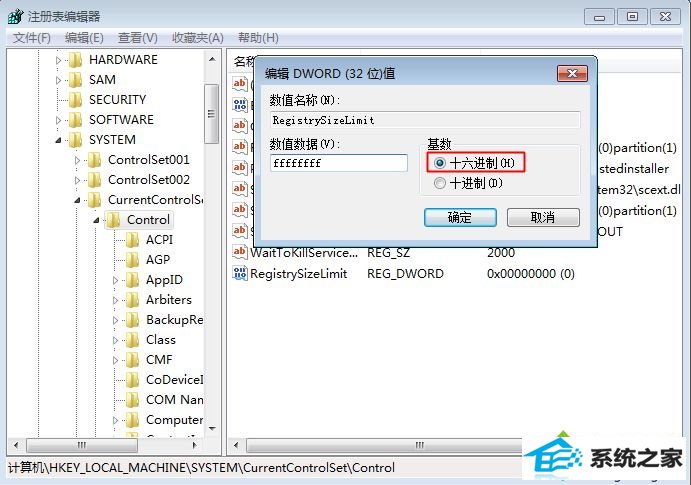691x485 pixels.
Task: Click the AGP folder icon
Action: [133, 260]
